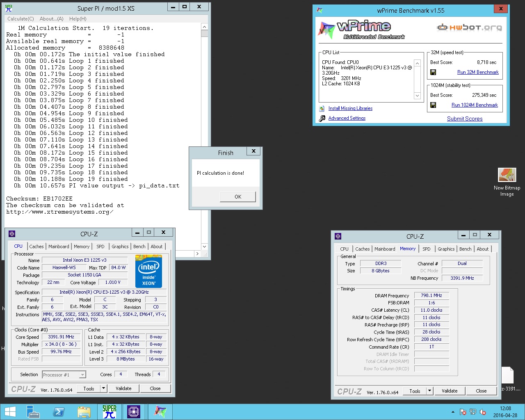Open About menu in Super PI
Viewport: 525px width, 420px height.
point(52,19)
